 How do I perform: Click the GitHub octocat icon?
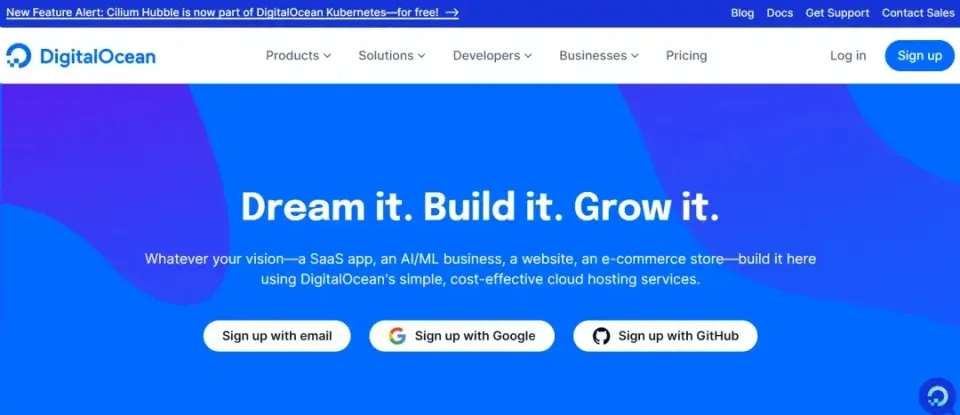[601, 336]
